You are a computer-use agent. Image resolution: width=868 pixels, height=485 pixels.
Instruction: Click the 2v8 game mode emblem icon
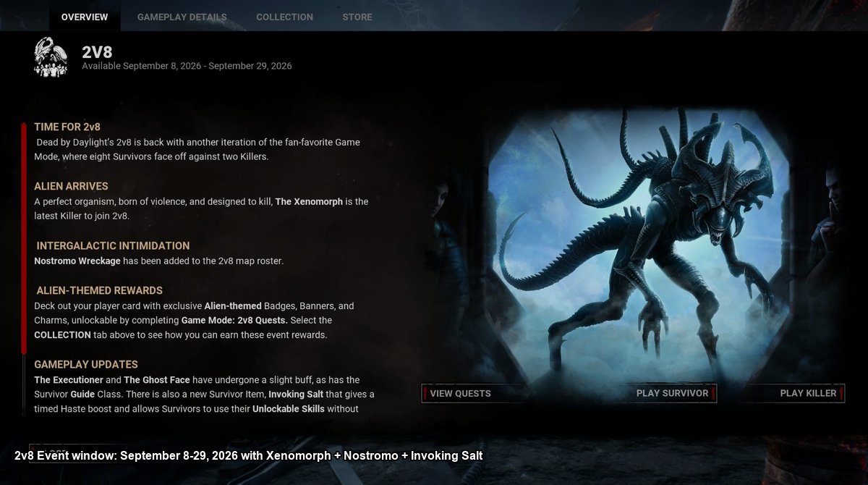click(x=51, y=57)
